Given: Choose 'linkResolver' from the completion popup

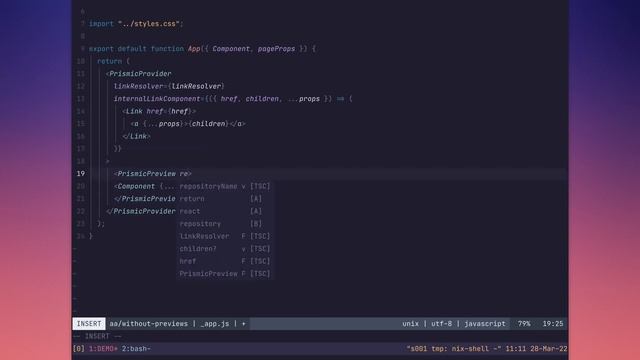Looking at the screenshot, I should pos(224,236).
